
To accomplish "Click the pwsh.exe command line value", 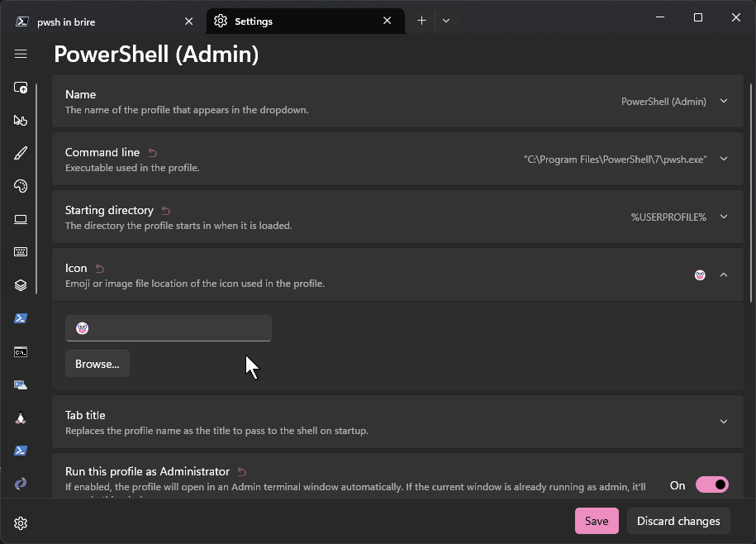I will 616,159.
